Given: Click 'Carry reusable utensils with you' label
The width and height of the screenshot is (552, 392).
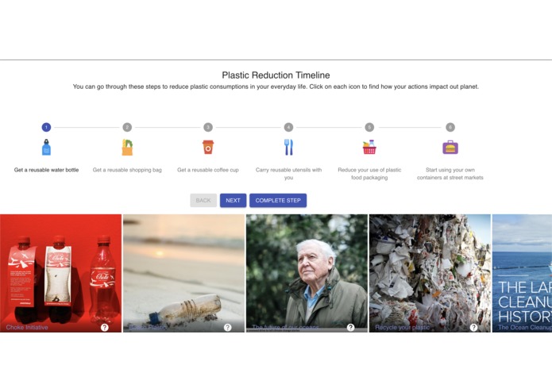Looking at the screenshot, I should coord(288,174).
